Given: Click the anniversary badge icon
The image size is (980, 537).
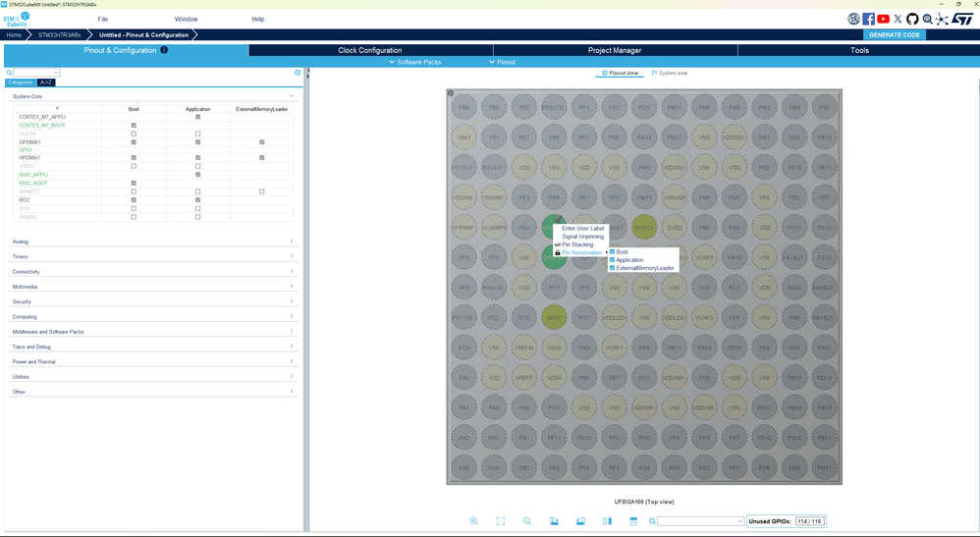Looking at the screenshot, I should click(853, 19).
